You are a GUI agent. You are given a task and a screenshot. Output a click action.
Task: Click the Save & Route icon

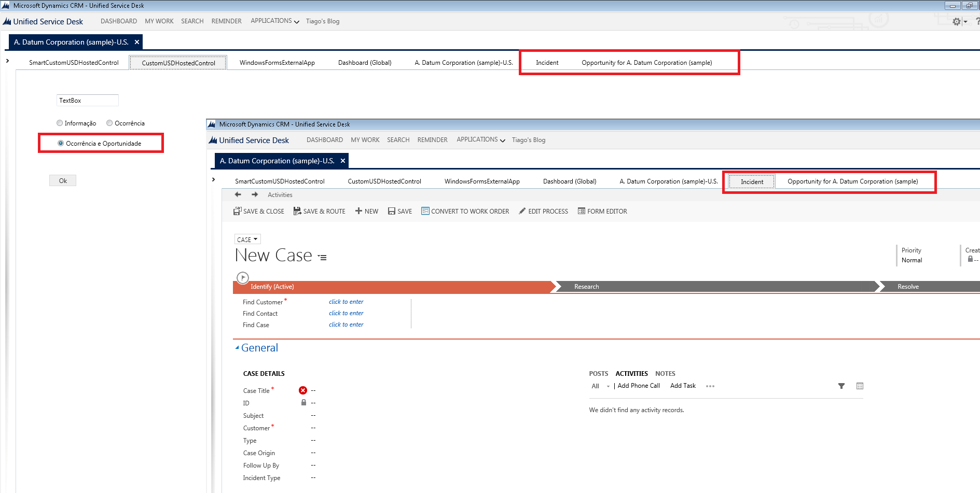click(297, 211)
